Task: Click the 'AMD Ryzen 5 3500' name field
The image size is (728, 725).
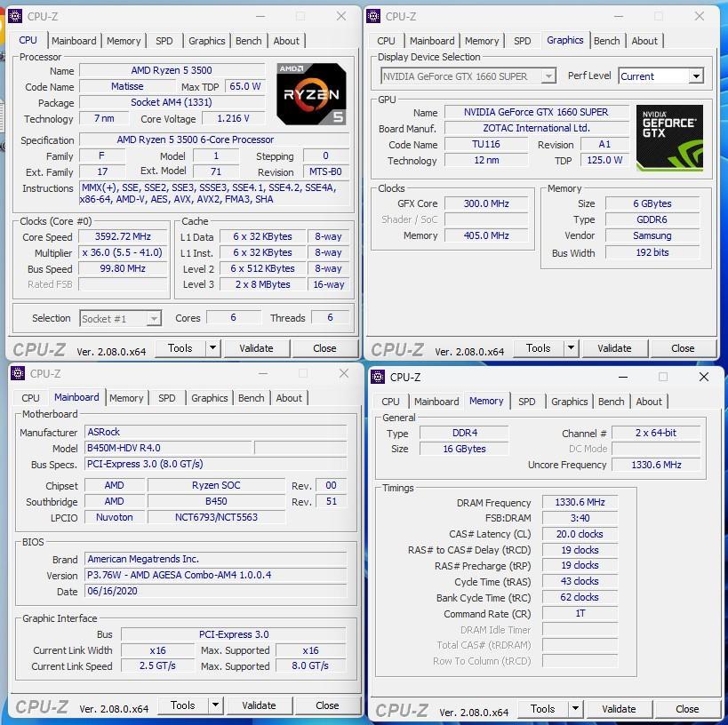Action: 172,70
